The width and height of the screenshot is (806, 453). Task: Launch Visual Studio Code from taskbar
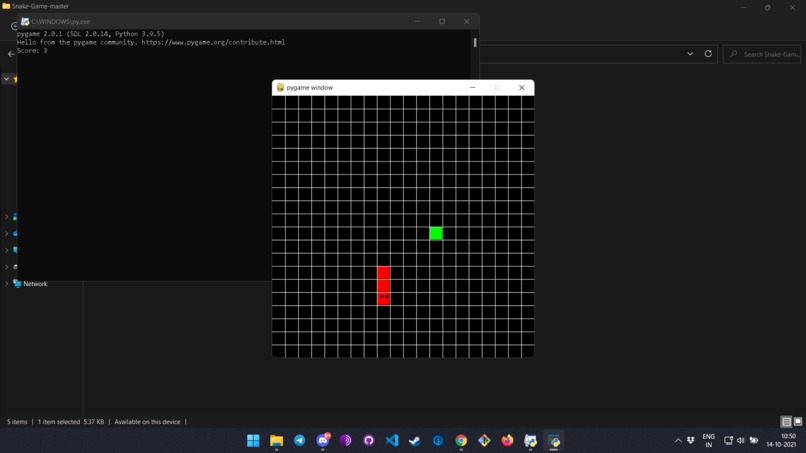click(x=392, y=441)
